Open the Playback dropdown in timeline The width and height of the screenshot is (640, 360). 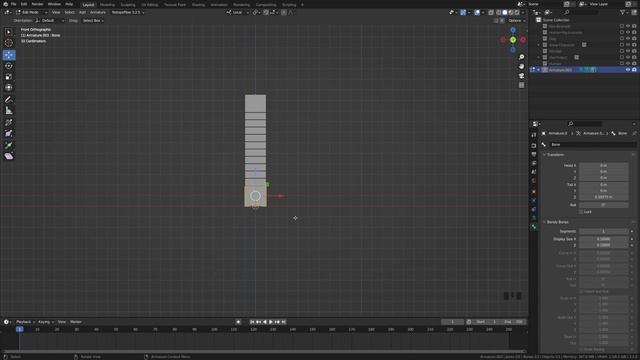coord(25,322)
